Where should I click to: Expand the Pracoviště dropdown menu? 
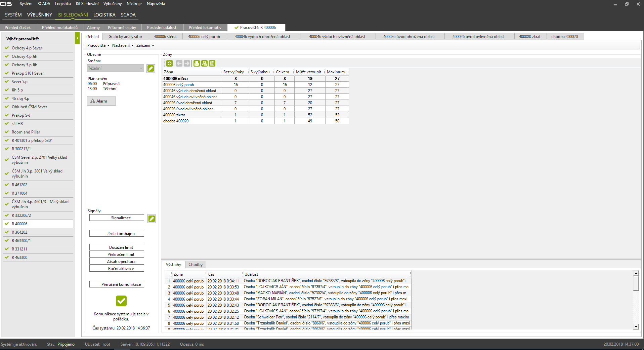click(x=98, y=45)
